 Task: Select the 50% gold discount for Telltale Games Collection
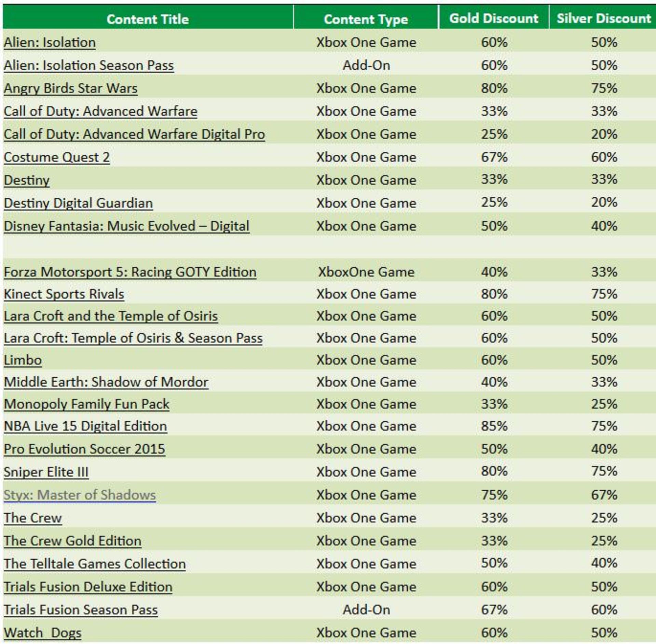coord(494,563)
